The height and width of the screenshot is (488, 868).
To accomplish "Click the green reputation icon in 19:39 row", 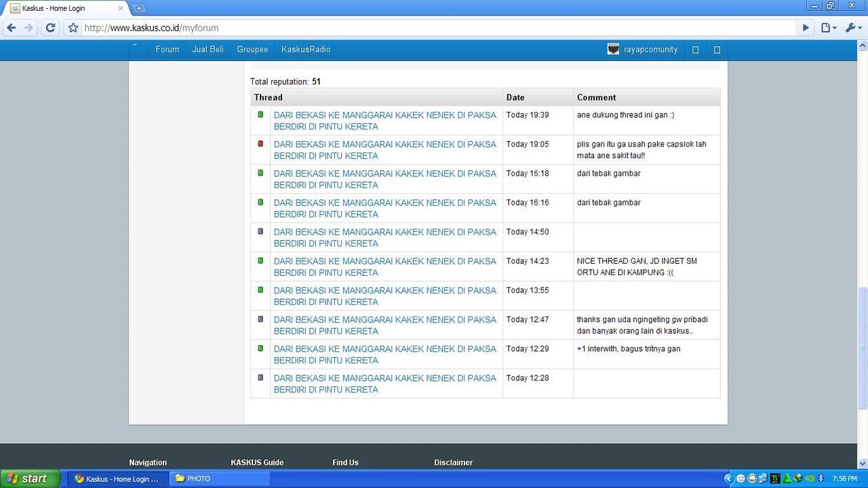I will (x=260, y=115).
